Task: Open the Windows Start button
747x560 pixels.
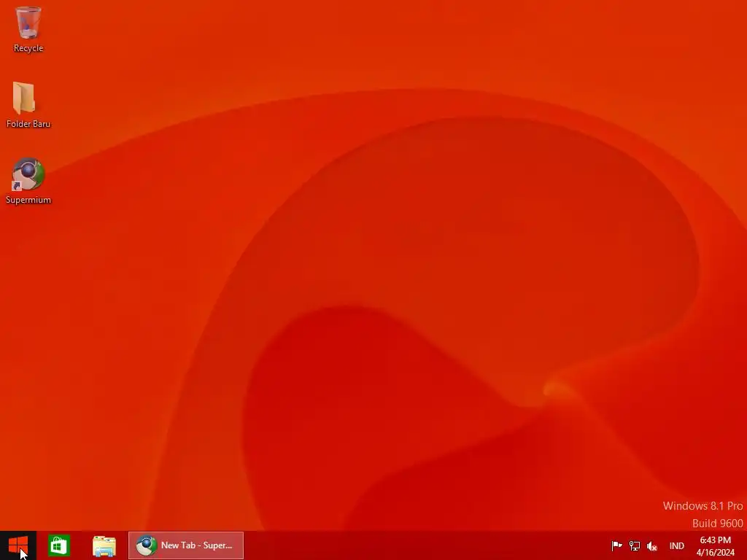Action: [x=18, y=545]
